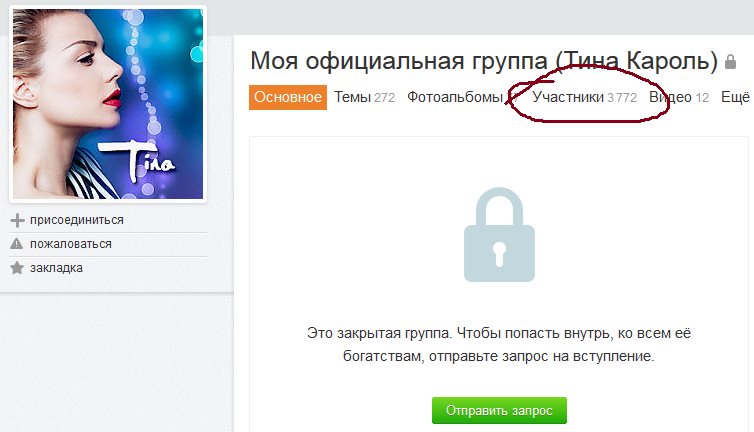This screenshot has height=432, width=754.
Task: Click the пожаловаться report link
Action: tap(71, 244)
